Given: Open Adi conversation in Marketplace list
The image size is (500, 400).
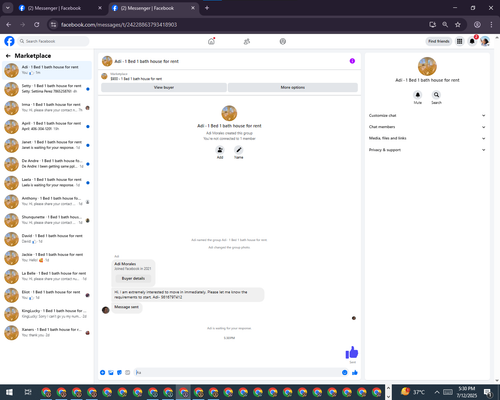Looking at the screenshot, I should 47,70.
